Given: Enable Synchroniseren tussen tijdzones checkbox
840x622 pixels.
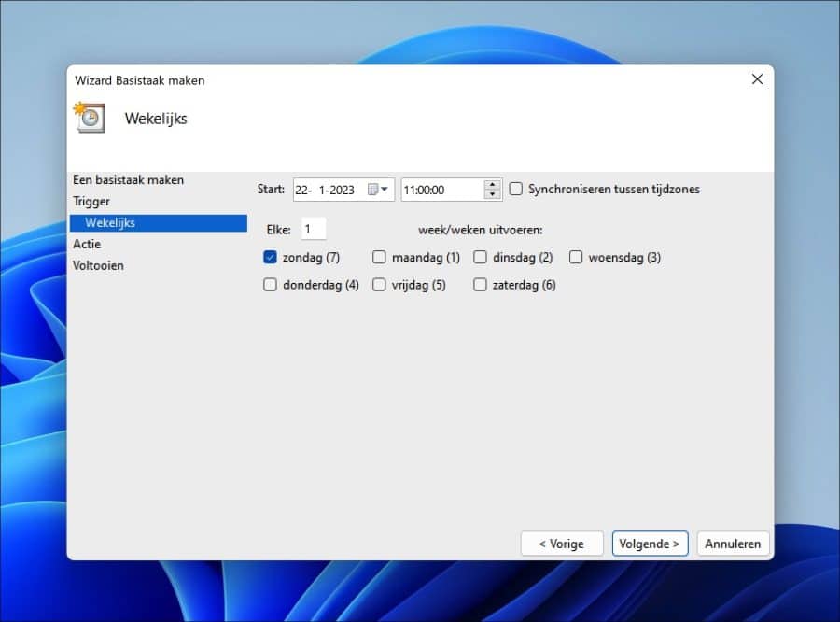Looking at the screenshot, I should (515, 189).
